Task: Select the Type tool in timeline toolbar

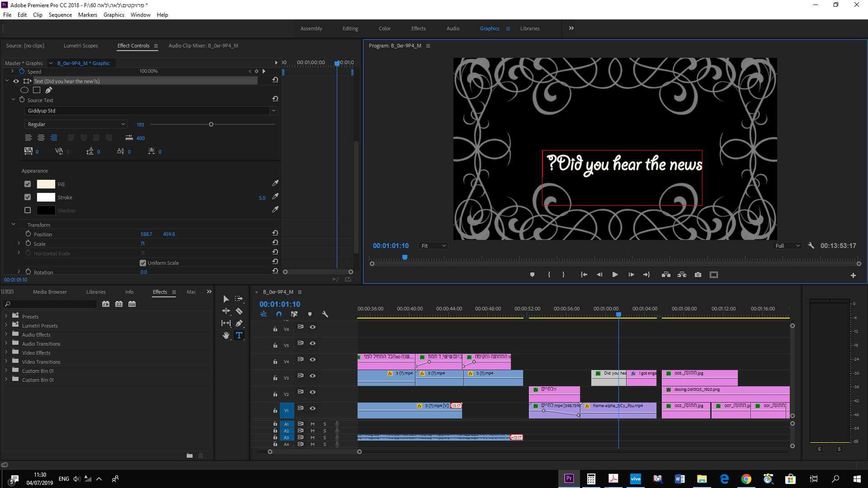Action: coord(239,335)
